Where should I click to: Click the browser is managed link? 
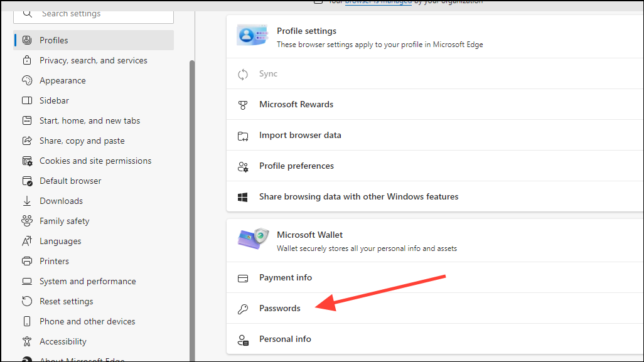click(x=378, y=2)
